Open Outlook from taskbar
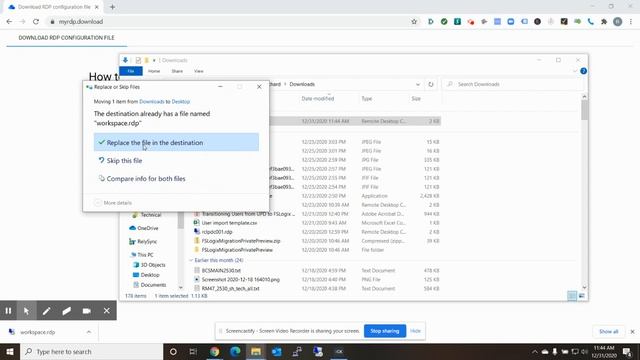Screen dimensions: 640x360 point(276,351)
